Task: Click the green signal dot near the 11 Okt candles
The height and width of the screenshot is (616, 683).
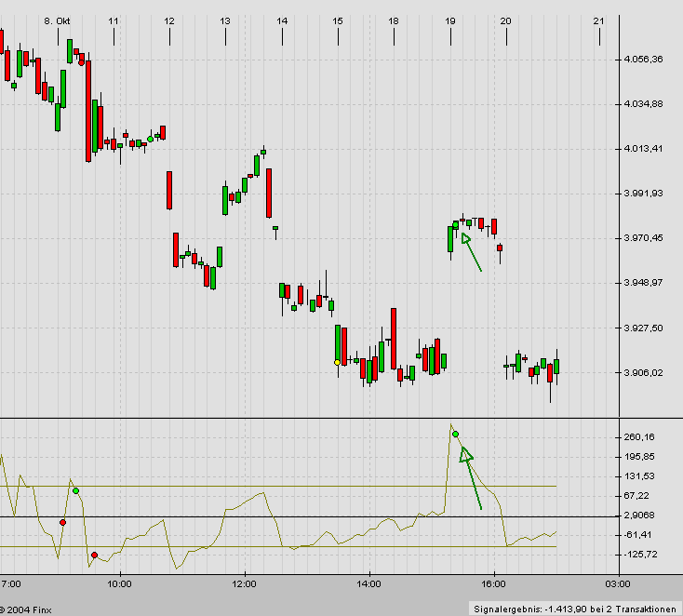Action: click(150, 139)
